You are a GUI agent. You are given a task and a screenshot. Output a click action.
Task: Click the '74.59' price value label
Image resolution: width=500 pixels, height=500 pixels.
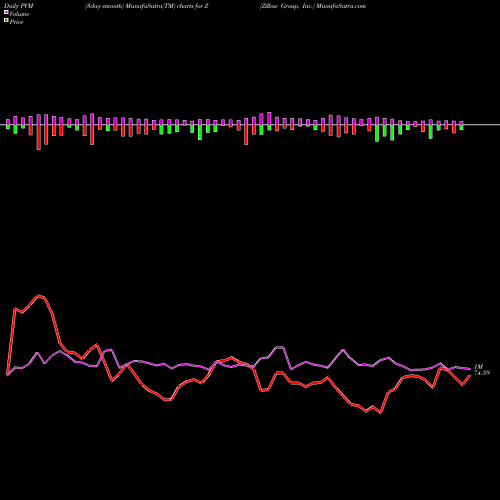(x=482, y=373)
